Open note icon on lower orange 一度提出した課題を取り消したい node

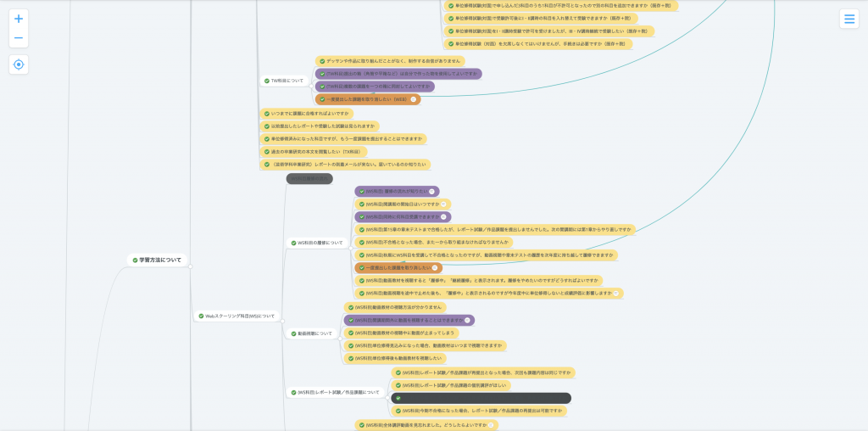click(435, 268)
